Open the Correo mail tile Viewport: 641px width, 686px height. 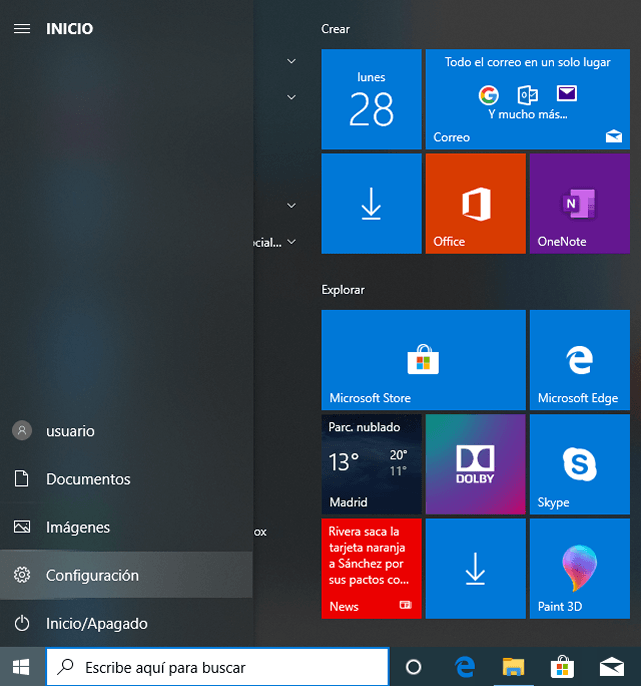pyautogui.click(x=528, y=99)
